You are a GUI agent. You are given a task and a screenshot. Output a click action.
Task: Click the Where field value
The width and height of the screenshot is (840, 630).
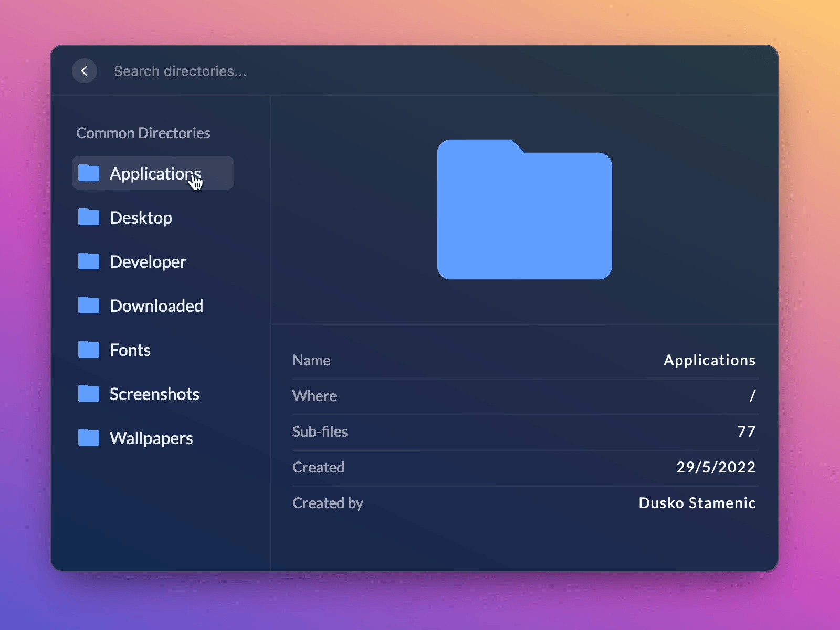coord(753,396)
